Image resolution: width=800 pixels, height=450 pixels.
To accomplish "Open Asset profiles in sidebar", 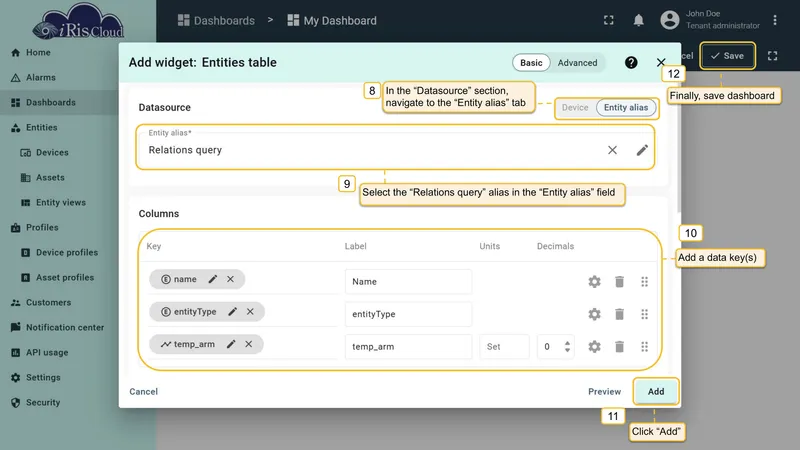I will click(x=57, y=278).
